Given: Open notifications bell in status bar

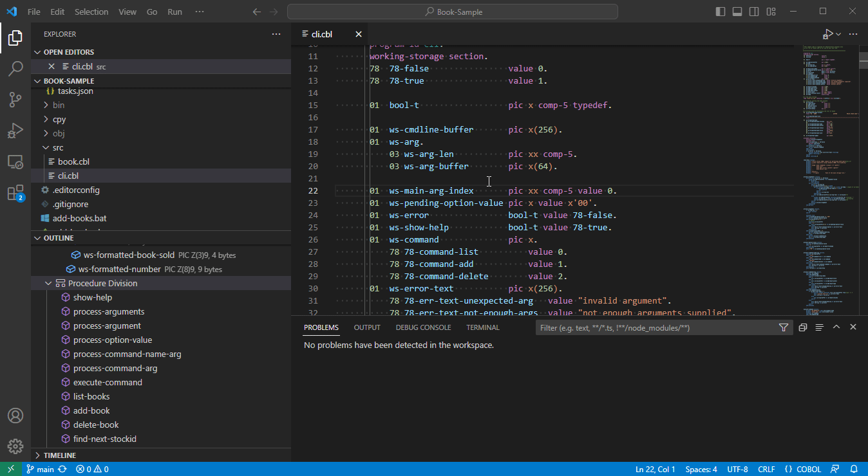Looking at the screenshot, I should pyautogui.click(x=854, y=469).
